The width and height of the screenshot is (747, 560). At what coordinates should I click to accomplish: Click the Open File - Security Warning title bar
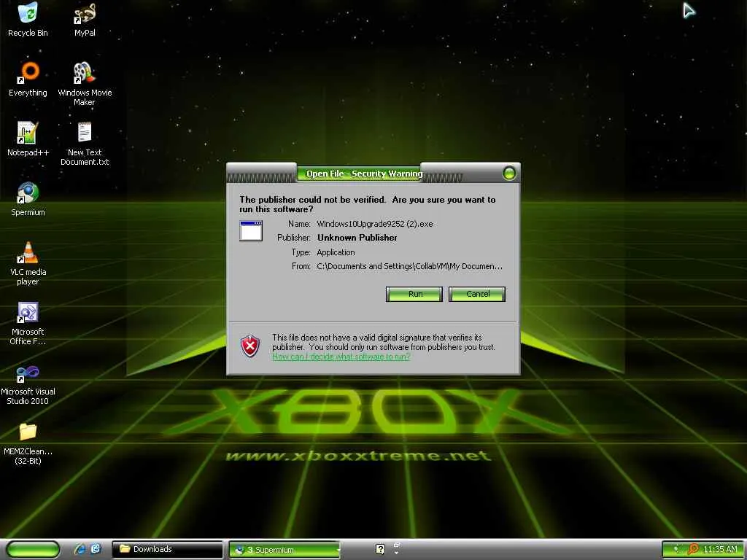point(364,174)
